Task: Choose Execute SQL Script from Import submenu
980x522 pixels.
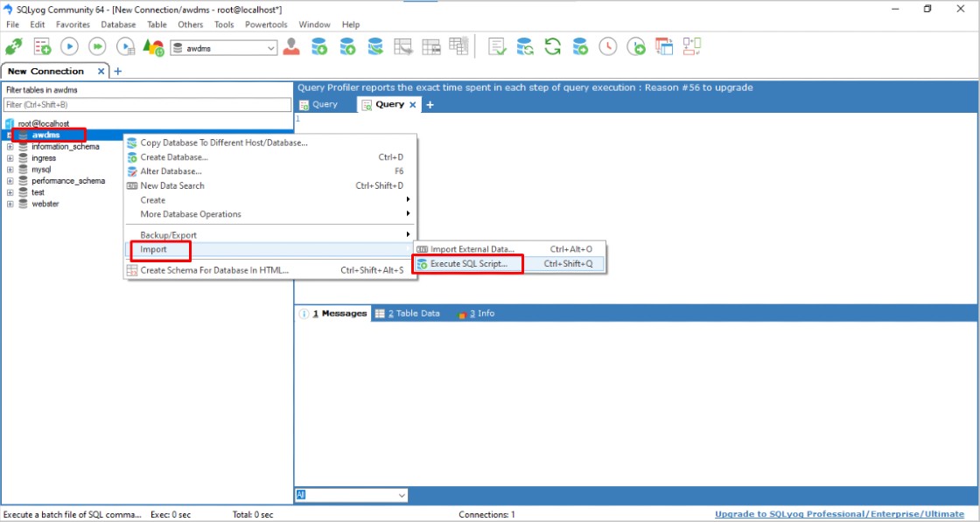Action: (x=507, y=264)
